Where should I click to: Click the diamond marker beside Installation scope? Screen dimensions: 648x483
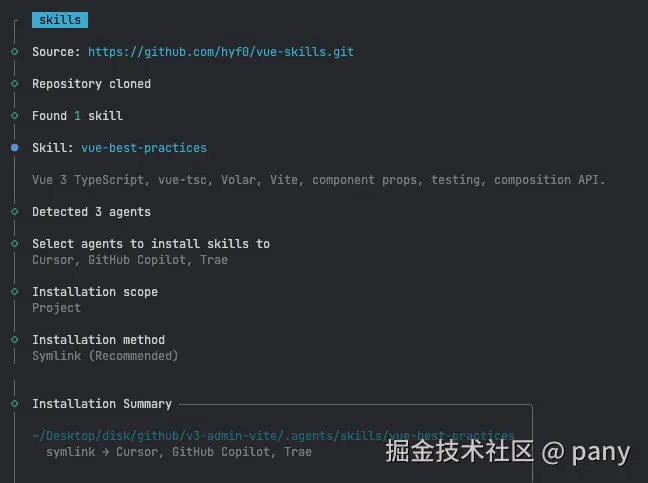14,292
